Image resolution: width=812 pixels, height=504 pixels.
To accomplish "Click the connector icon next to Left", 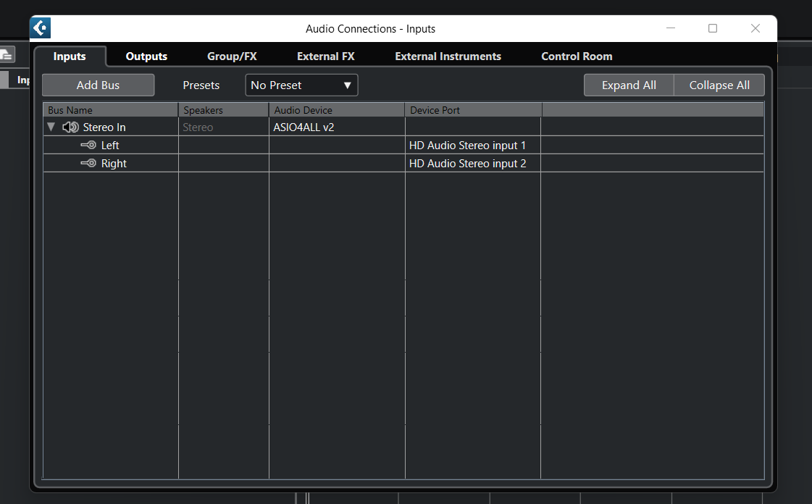I will [x=88, y=145].
